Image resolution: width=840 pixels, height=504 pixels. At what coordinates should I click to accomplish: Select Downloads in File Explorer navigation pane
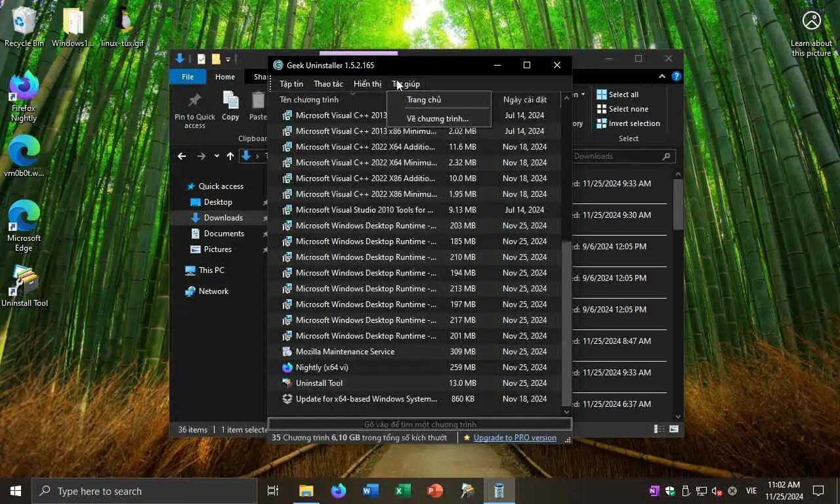223,218
